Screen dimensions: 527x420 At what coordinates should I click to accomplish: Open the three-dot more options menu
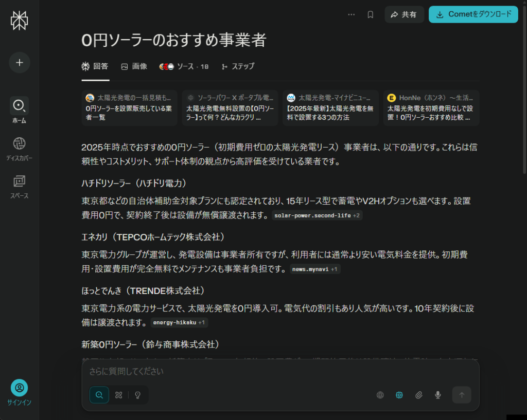pos(352,15)
